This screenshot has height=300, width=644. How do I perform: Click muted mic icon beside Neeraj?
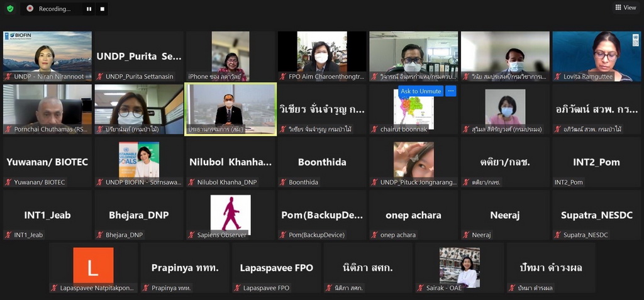pyautogui.click(x=467, y=235)
